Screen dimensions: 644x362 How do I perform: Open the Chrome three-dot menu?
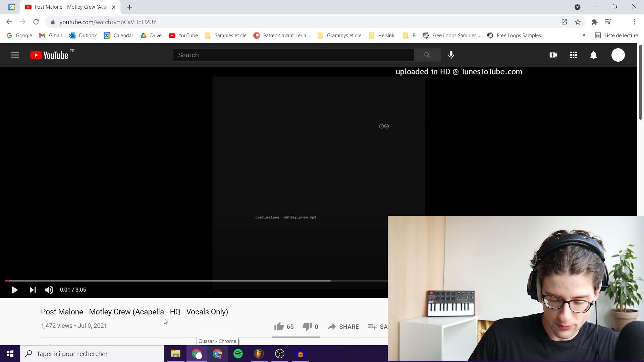pos(635,22)
